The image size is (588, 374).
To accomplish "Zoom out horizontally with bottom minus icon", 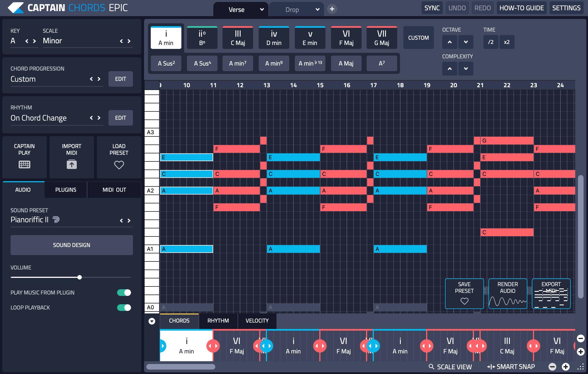I will (552, 367).
